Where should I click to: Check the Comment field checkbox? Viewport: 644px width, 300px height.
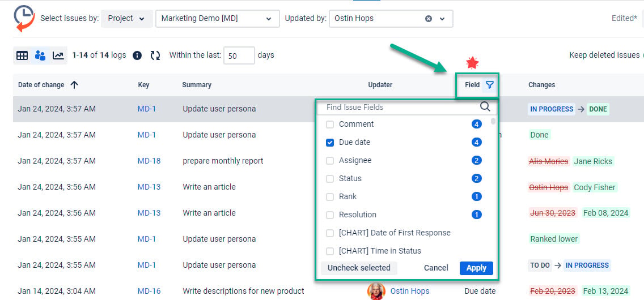330,124
